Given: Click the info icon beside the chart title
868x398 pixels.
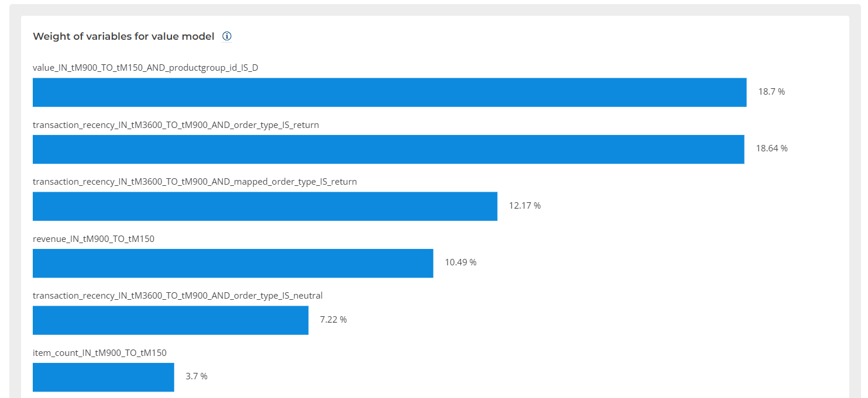Looking at the screenshot, I should point(227,36).
